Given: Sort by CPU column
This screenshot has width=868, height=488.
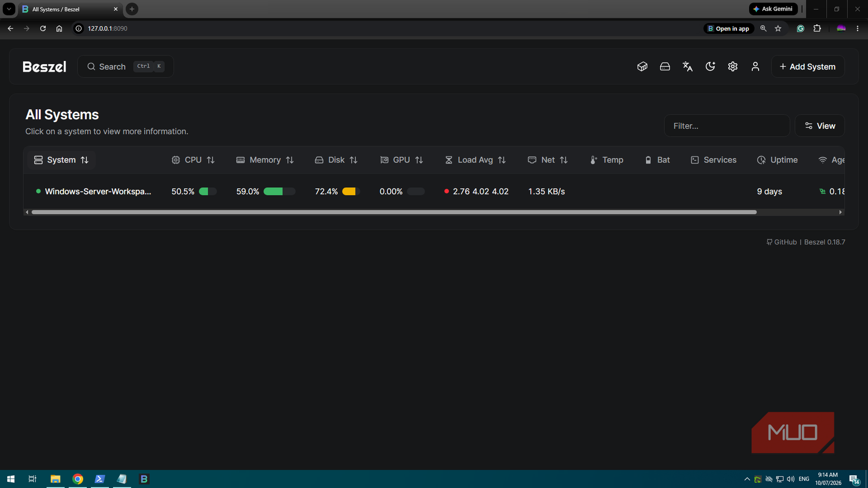Looking at the screenshot, I should click(193, 160).
